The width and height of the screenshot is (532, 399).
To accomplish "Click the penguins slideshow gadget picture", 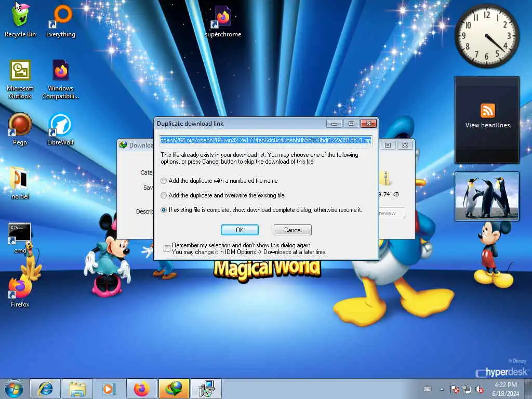I will [487, 196].
